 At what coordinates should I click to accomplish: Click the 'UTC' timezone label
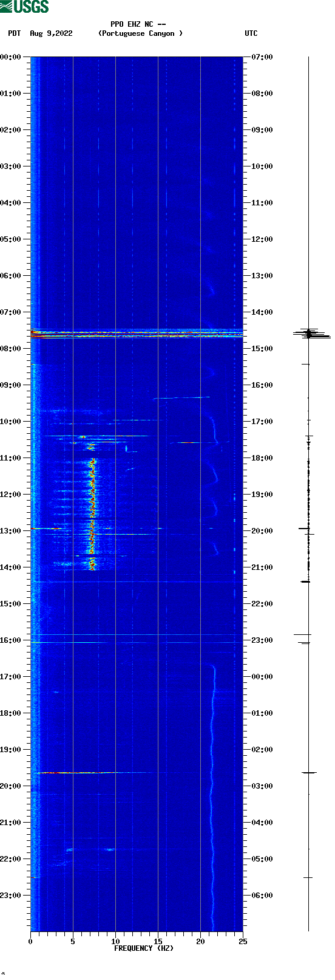[251, 33]
